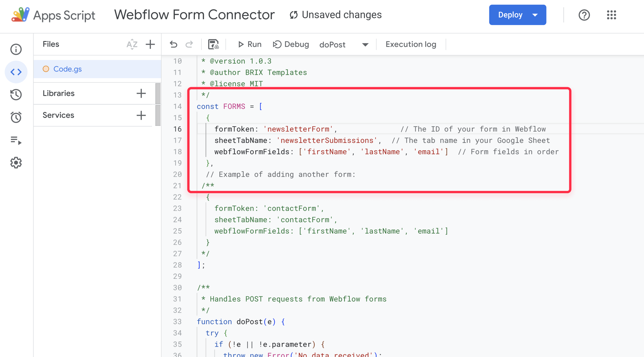644x357 pixels.
Task: Click the Deploy button
Action: tap(510, 15)
